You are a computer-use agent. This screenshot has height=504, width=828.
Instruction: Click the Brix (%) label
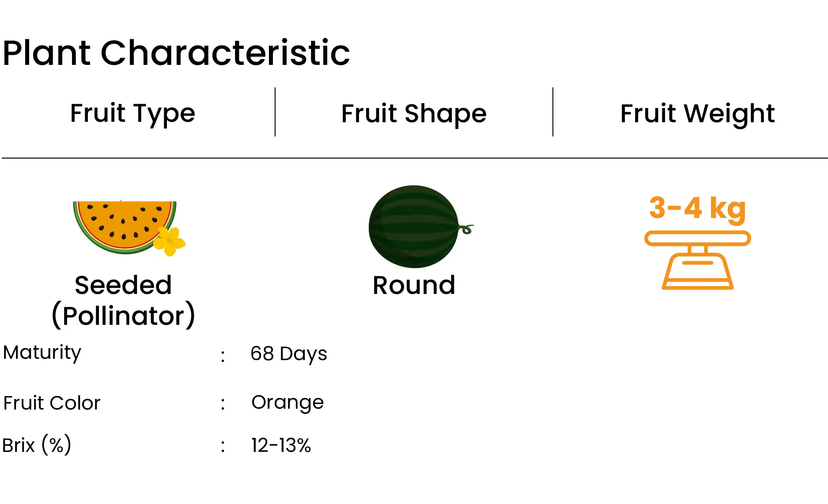[x=37, y=445]
